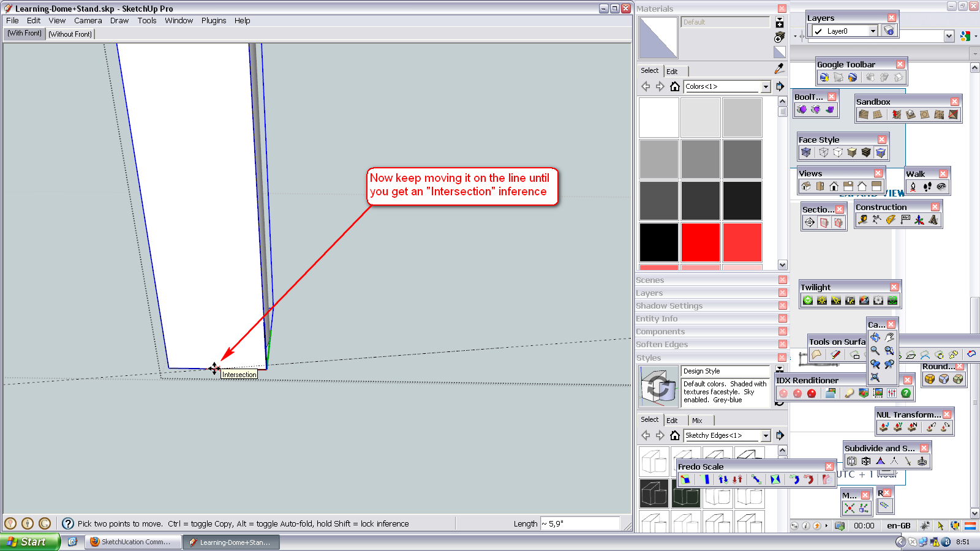Pick the black color swatch
The image size is (980, 551).
(658, 242)
